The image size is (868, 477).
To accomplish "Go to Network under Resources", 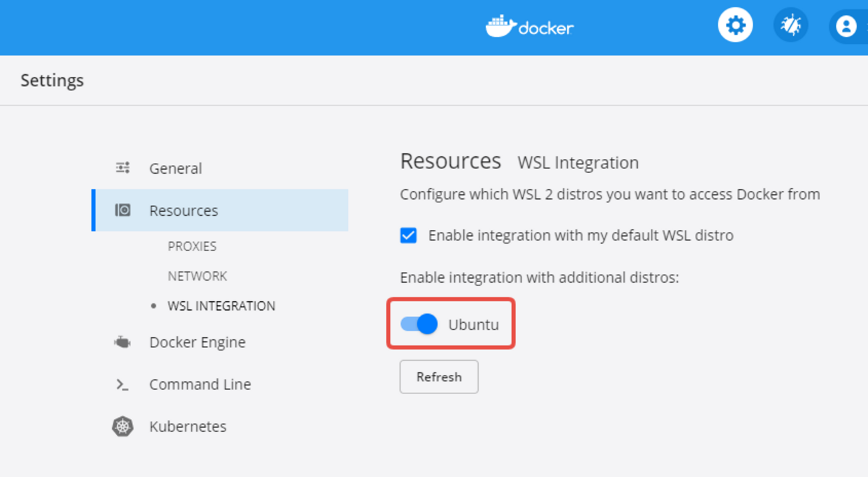I will click(x=198, y=276).
